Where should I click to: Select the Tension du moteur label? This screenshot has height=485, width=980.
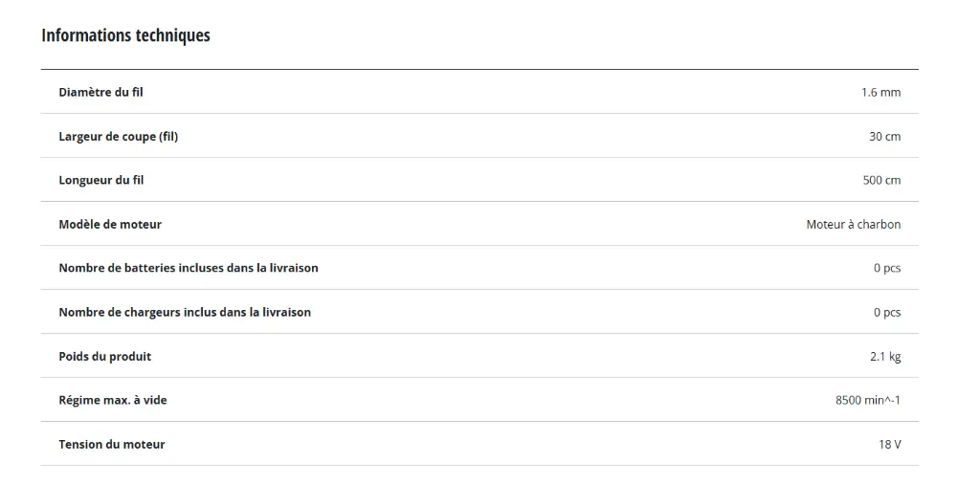pos(112,445)
